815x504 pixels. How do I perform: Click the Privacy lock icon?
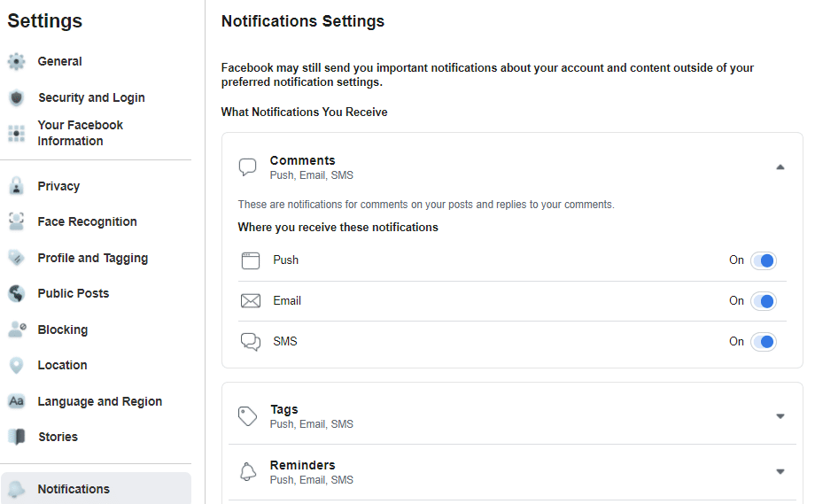[x=16, y=186]
